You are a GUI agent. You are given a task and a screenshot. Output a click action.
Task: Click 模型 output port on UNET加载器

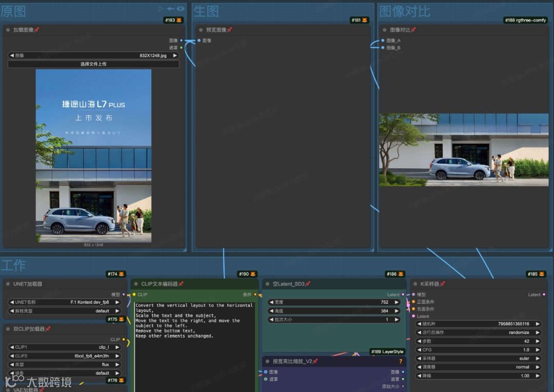point(124,295)
